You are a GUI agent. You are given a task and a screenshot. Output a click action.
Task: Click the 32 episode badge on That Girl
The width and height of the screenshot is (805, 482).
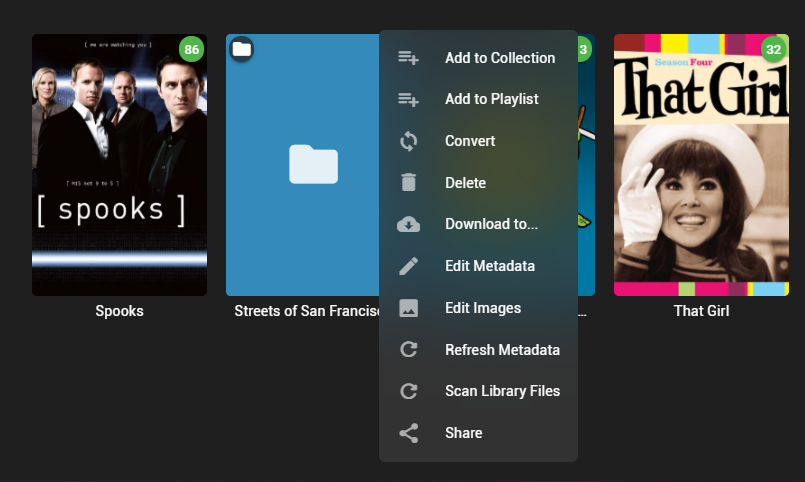coord(773,49)
